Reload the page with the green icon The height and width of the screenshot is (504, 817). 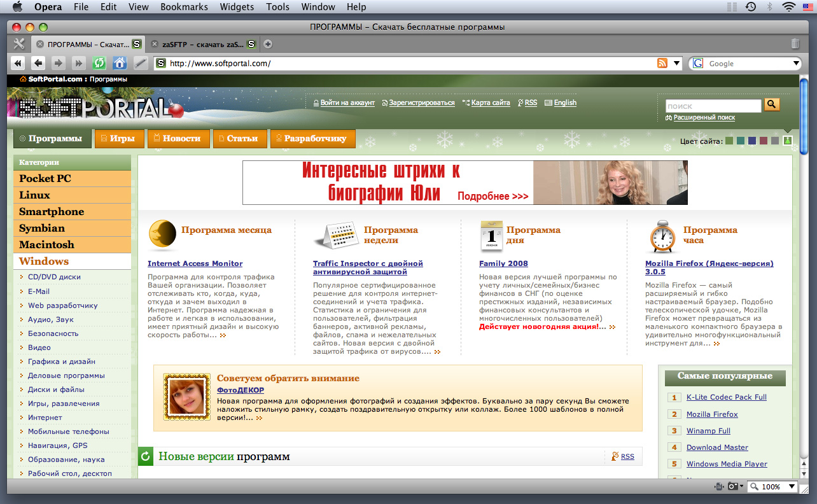(99, 63)
